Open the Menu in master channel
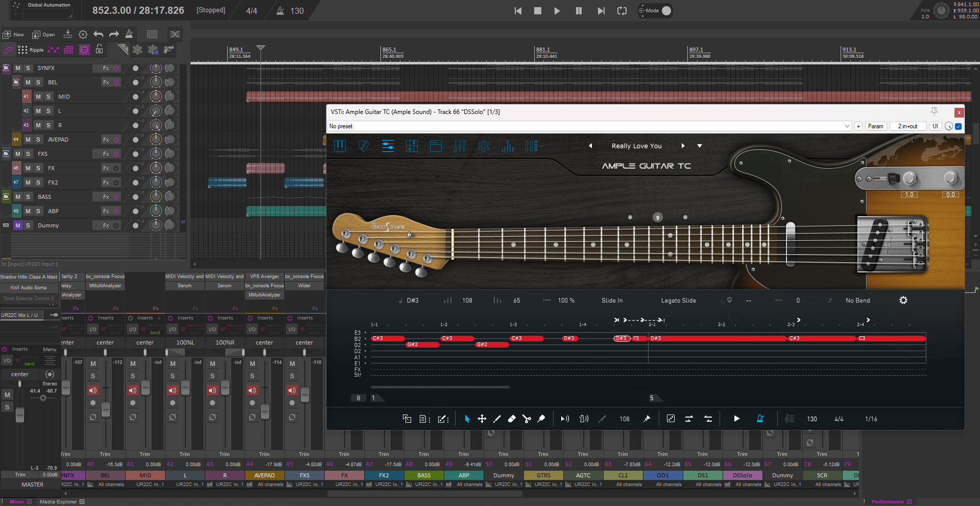Viewport: 980px width, 506px height. point(50,350)
